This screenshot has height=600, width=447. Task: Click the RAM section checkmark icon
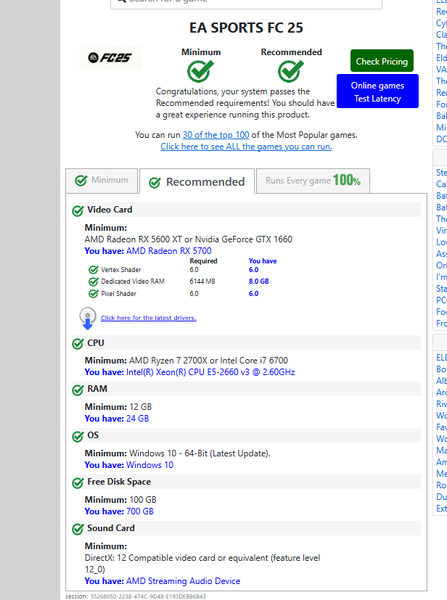click(78, 390)
